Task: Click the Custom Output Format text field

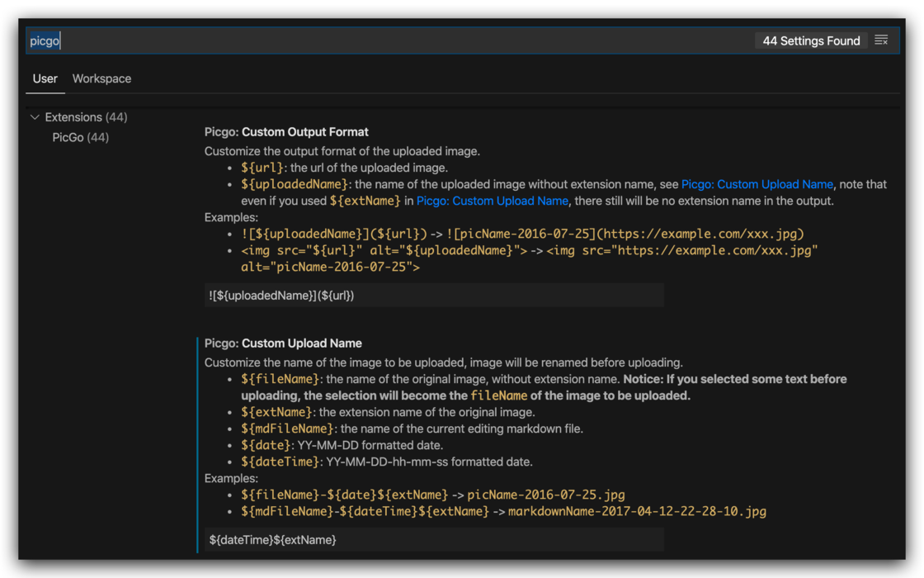Action: tap(434, 295)
